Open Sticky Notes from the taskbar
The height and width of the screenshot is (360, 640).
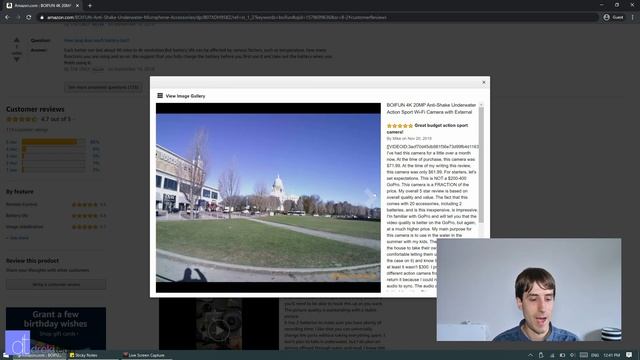point(84,355)
